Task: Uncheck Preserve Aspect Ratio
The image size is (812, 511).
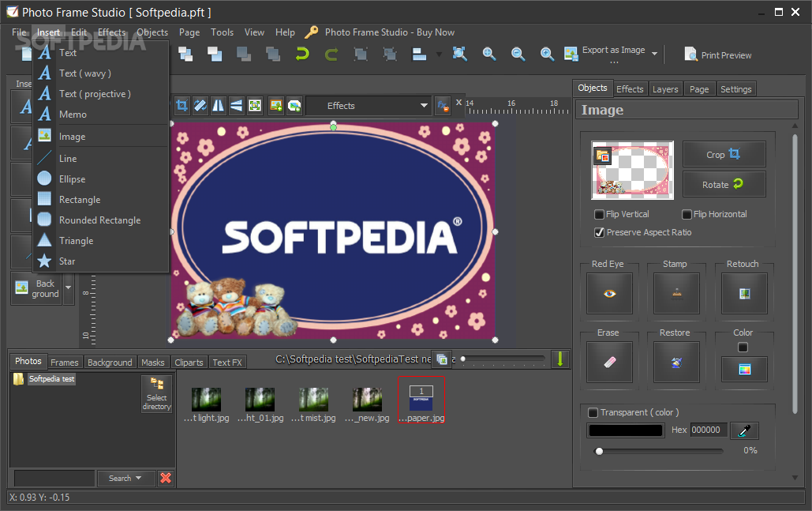Action: click(x=599, y=232)
